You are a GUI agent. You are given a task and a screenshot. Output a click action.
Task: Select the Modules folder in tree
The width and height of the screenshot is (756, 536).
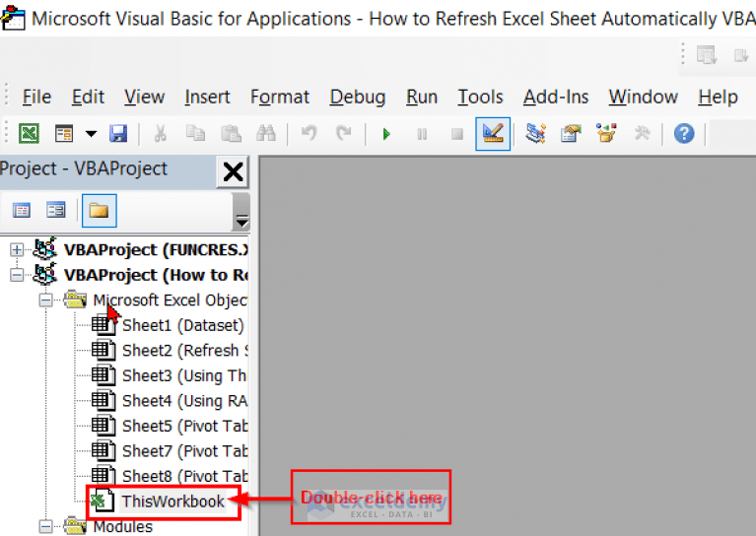[x=122, y=526]
